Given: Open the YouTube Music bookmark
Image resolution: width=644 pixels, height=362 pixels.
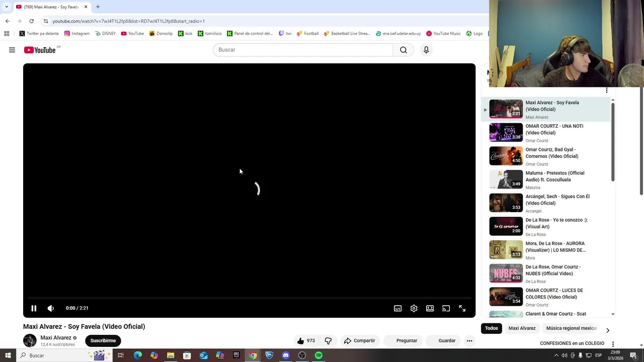Looking at the screenshot, I should coord(443,34).
